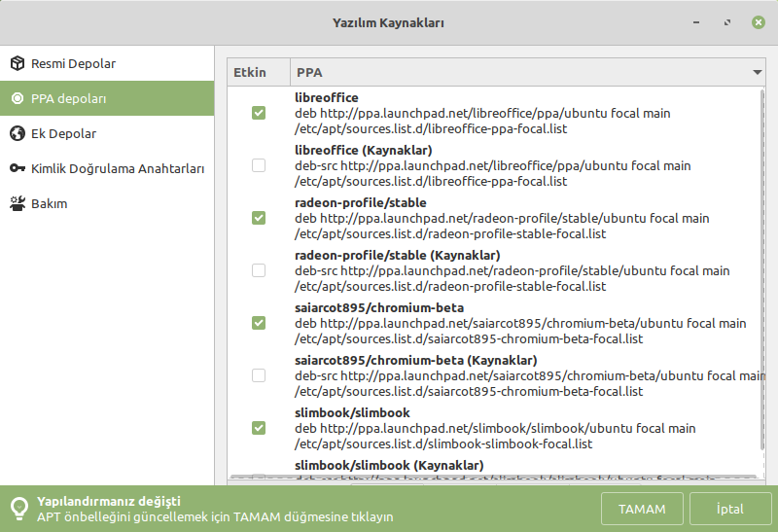The width and height of the screenshot is (778, 532).
Task: Select libreoffice (Kaynaklar) row title
Action: [363, 151]
